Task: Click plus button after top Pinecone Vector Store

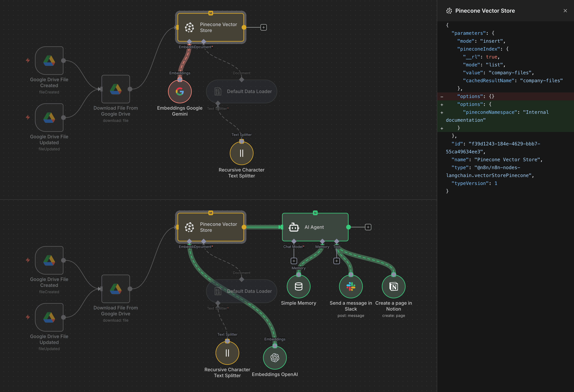Action: 263,27
